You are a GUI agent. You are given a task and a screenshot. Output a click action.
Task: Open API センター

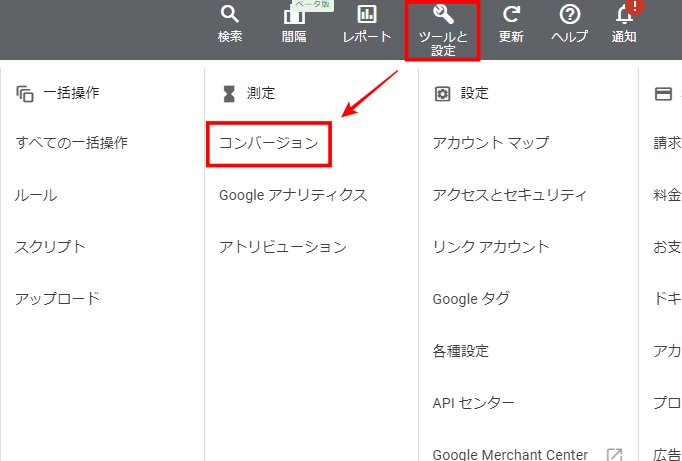[x=474, y=403]
